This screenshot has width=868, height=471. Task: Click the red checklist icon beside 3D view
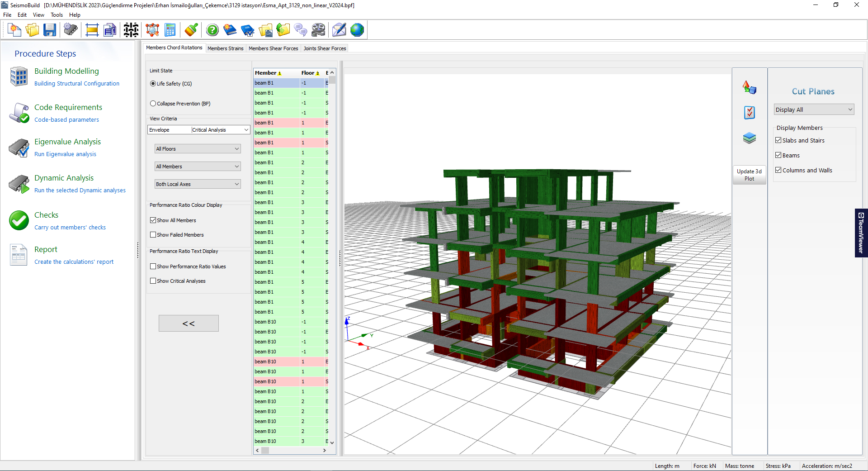pos(749,112)
